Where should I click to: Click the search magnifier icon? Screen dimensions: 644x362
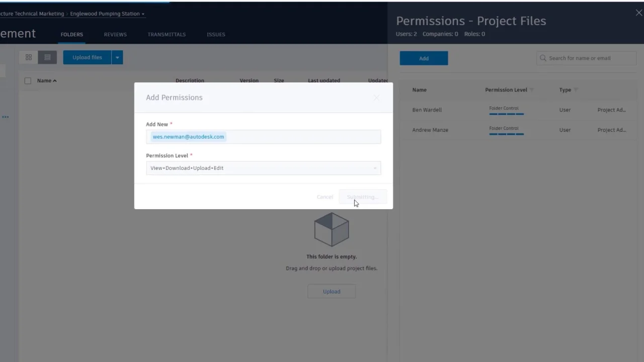point(543,58)
